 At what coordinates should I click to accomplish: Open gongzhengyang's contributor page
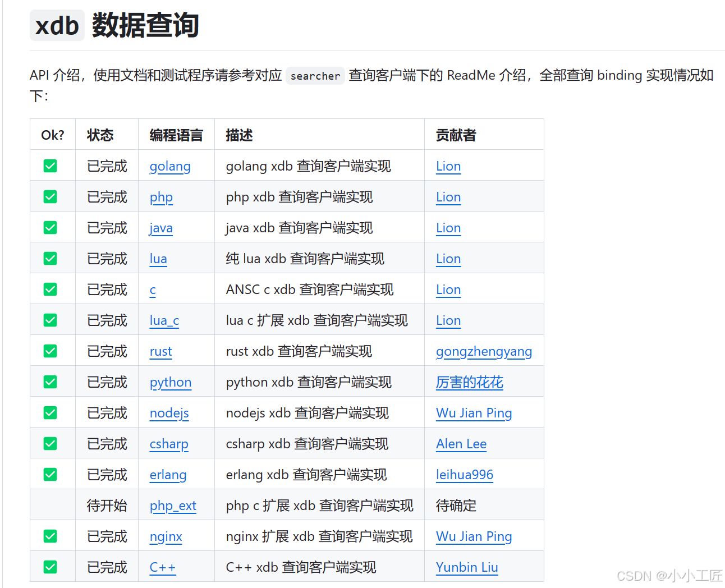pyautogui.click(x=484, y=351)
